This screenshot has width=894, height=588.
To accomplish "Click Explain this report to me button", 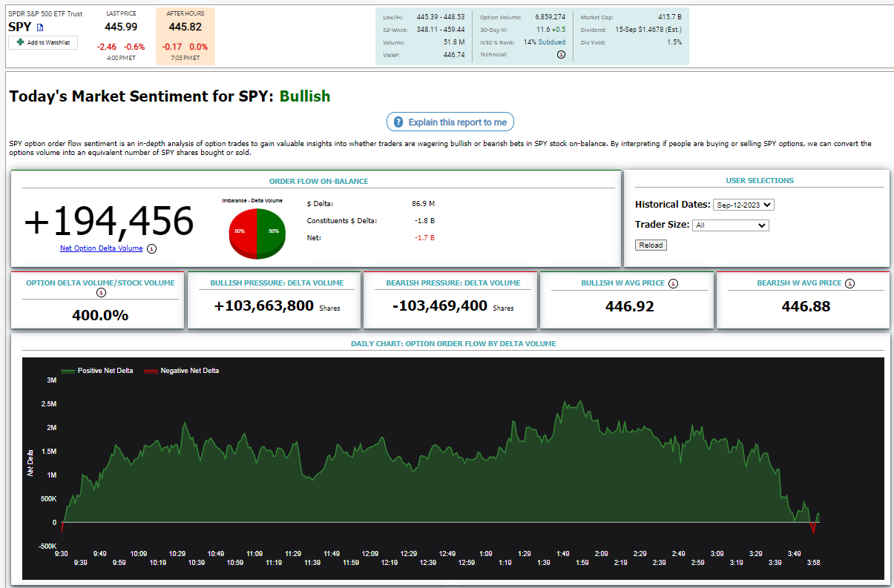I will (x=450, y=122).
